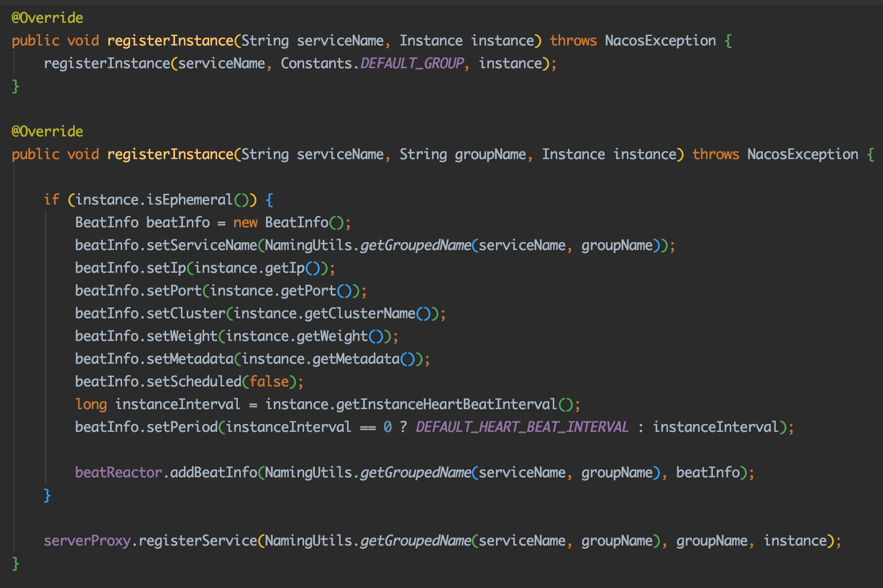883x588 pixels.
Task: Click the == comparison operator
Action: pyautogui.click(x=368, y=427)
